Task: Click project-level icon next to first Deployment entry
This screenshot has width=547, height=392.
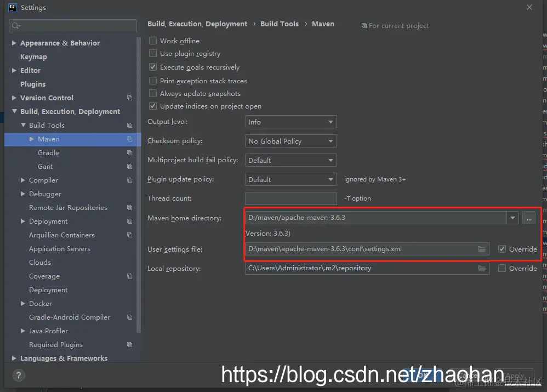Action: (129, 221)
